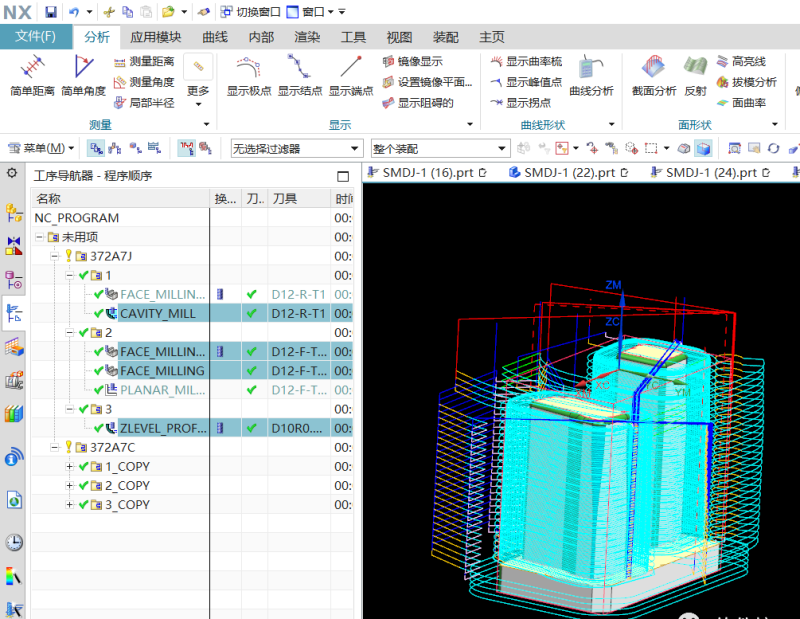The height and width of the screenshot is (619, 800).
Task: Click the 显示曲率梳 tool
Action: pyautogui.click(x=526, y=62)
